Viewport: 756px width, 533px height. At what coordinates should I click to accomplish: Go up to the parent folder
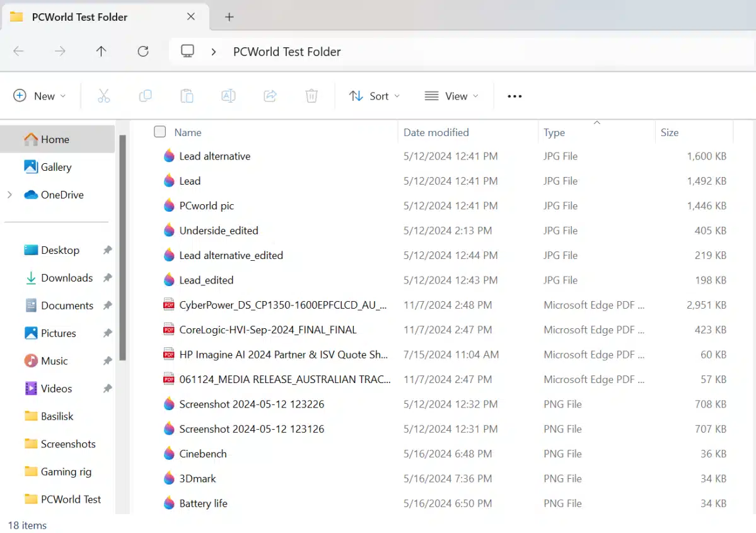tap(101, 51)
